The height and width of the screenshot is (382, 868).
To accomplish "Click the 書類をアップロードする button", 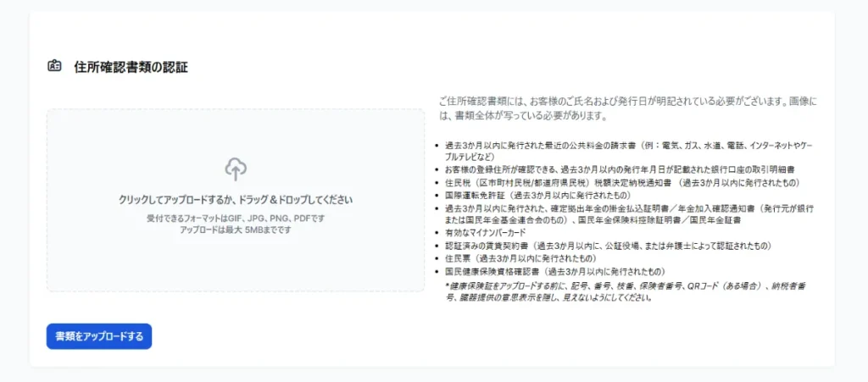I will [99, 336].
